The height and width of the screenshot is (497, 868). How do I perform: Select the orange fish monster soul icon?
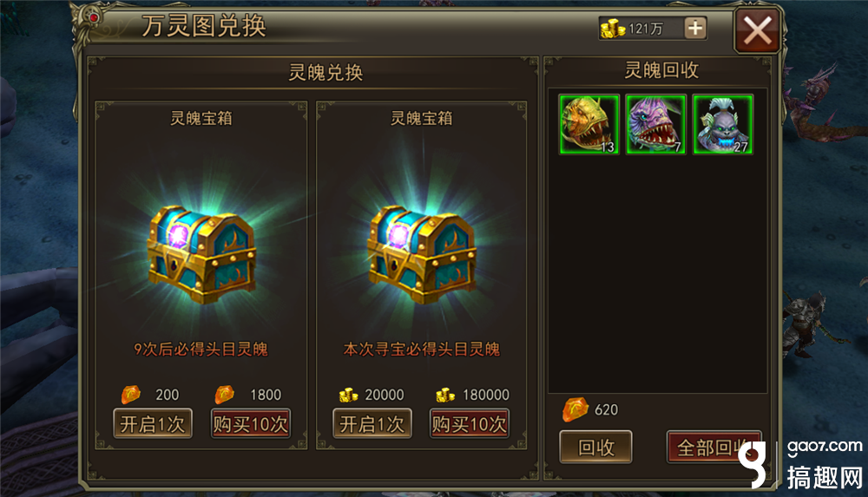point(589,124)
